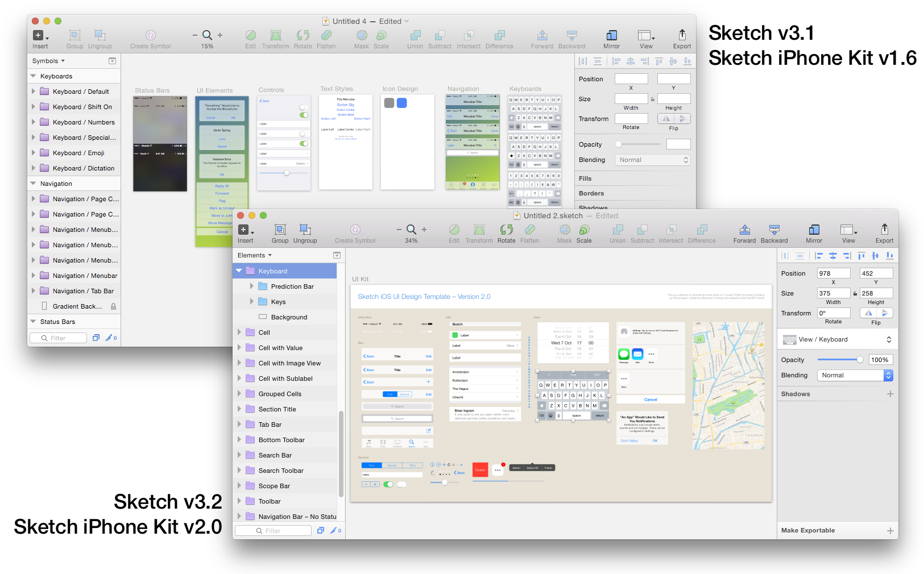Screen dimensions: 924x574
Task: Click Export icon in Untitled 4 toolbar
Action: (x=682, y=35)
